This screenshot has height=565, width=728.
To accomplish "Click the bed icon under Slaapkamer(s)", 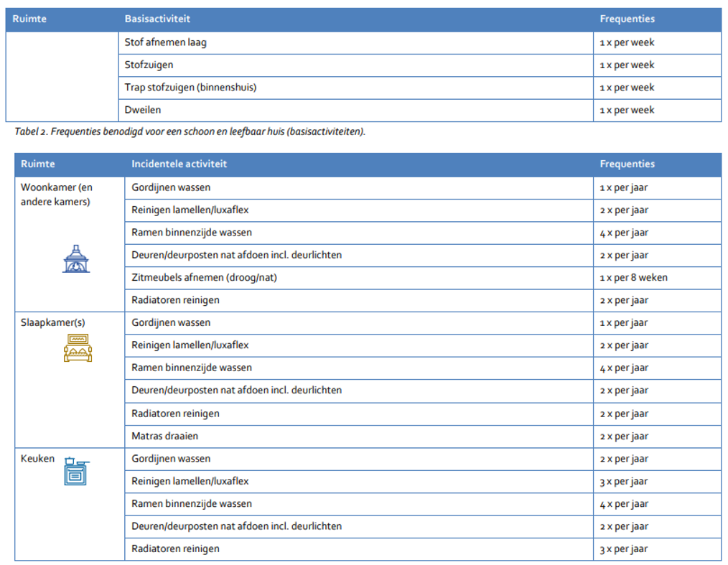I will [78, 348].
